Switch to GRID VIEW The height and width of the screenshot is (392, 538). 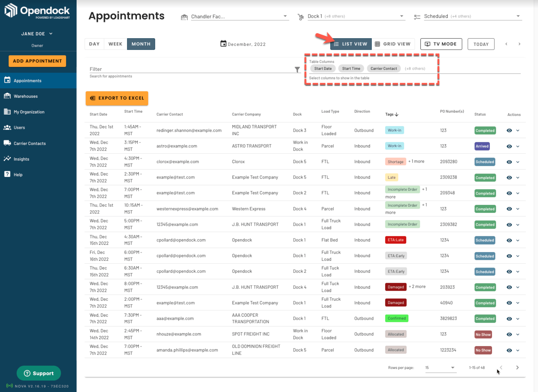pyautogui.click(x=393, y=44)
